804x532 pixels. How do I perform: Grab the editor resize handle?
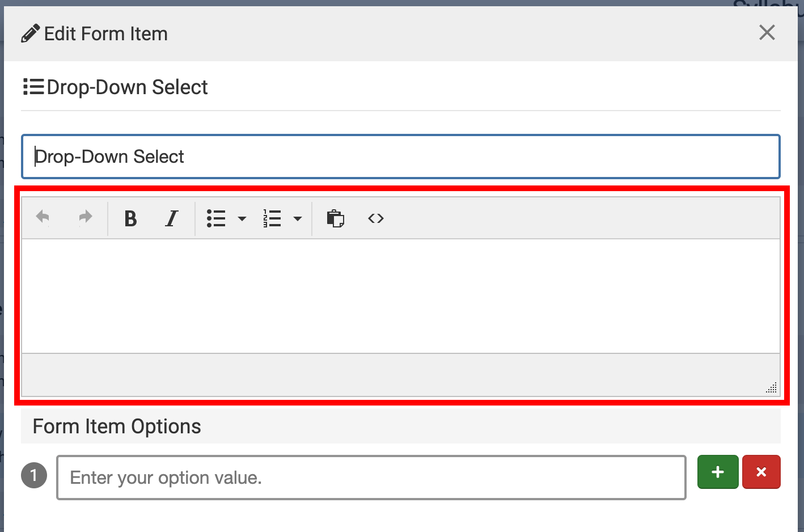tap(771, 388)
